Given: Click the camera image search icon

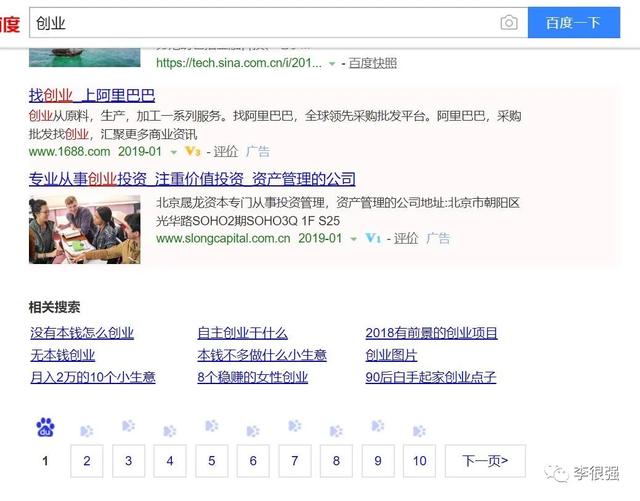Looking at the screenshot, I should 509,22.
